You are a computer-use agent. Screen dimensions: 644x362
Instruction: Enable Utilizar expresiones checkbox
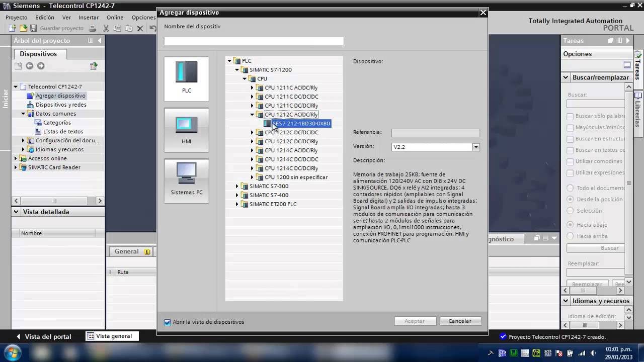(x=570, y=173)
